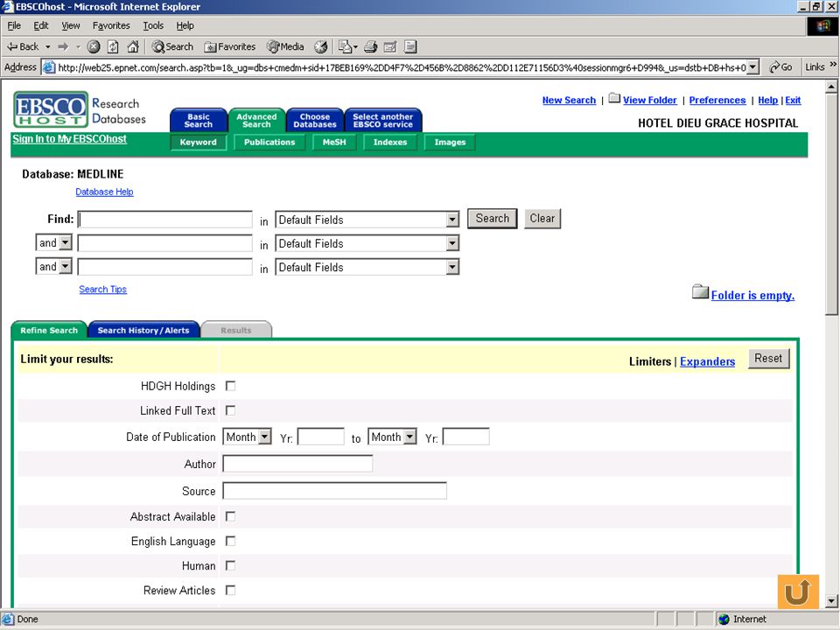The width and height of the screenshot is (840, 630).
Task: Click the Source input field
Action: click(335, 491)
